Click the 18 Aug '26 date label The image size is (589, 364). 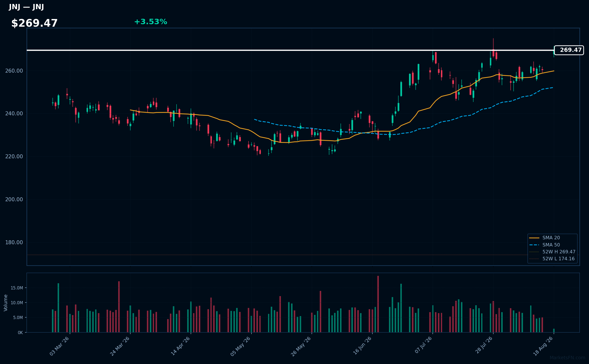click(x=543, y=346)
